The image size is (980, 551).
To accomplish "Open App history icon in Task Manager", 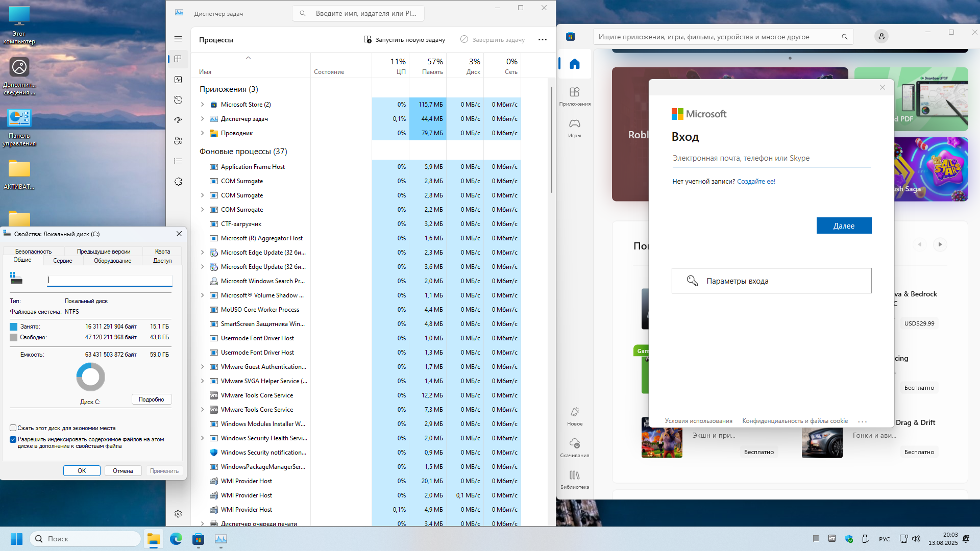I will (x=178, y=100).
